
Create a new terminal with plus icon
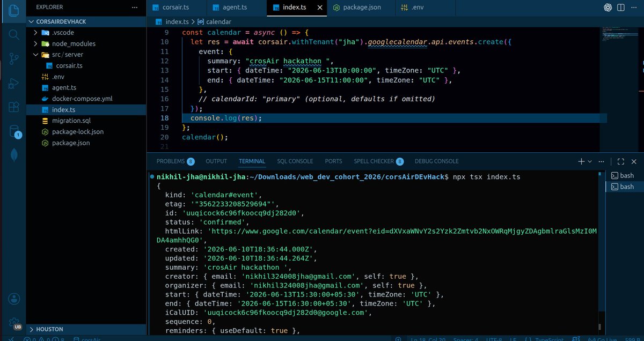click(x=581, y=161)
